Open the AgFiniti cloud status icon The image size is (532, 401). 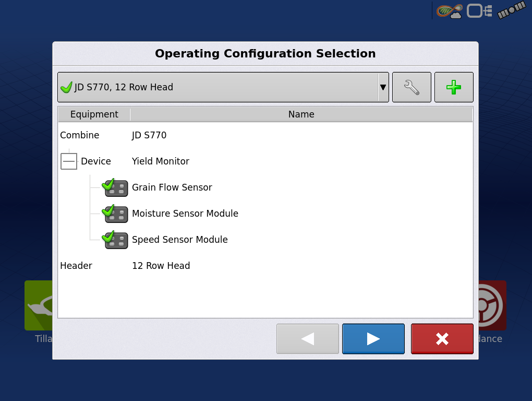(449, 11)
